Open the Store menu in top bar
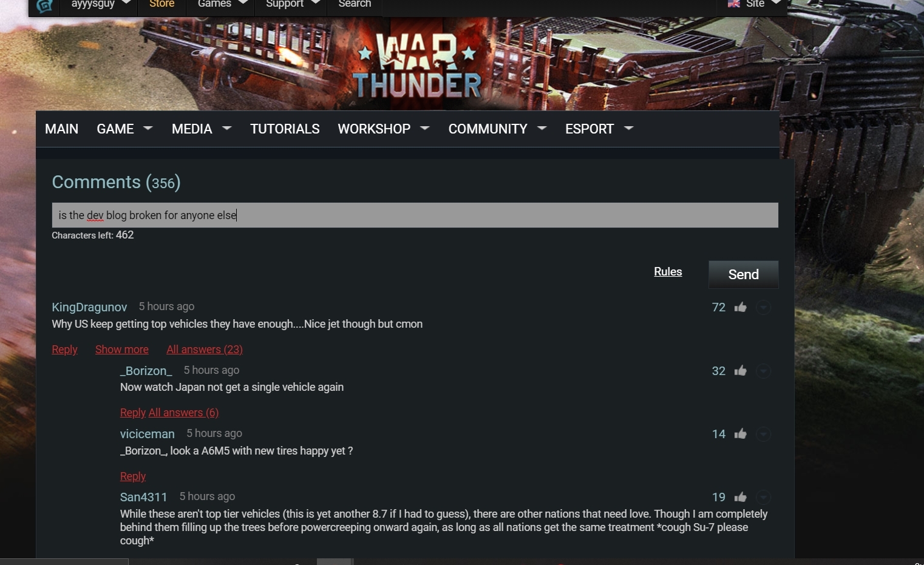924x565 pixels. point(161,4)
